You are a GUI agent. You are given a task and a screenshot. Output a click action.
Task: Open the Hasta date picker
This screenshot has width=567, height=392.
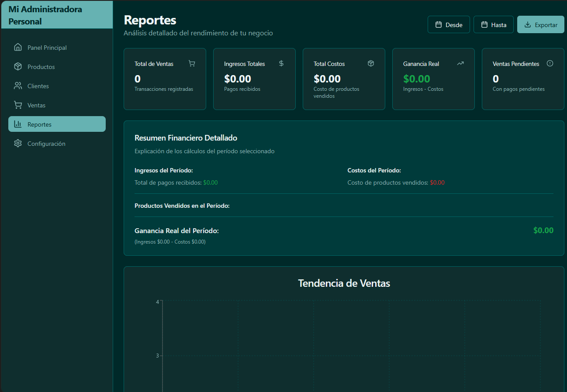(494, 25)
